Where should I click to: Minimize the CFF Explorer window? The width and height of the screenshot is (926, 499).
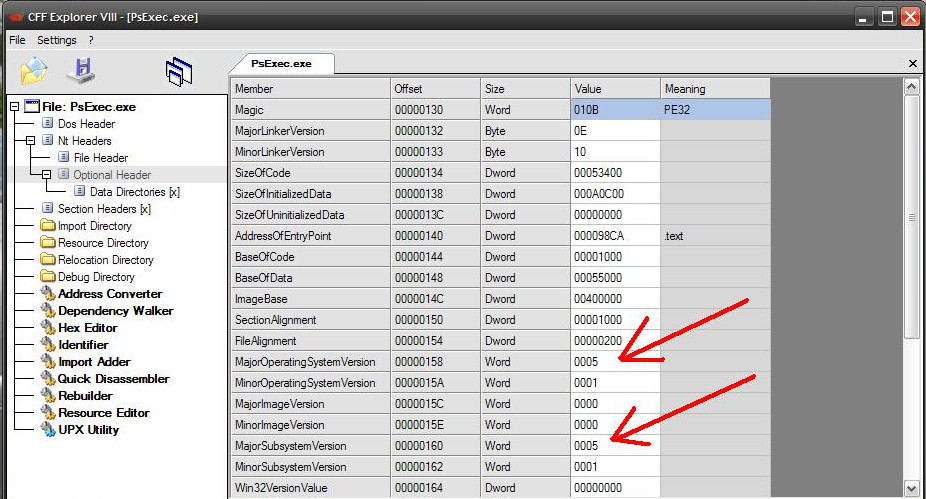(x=863, y=17)
